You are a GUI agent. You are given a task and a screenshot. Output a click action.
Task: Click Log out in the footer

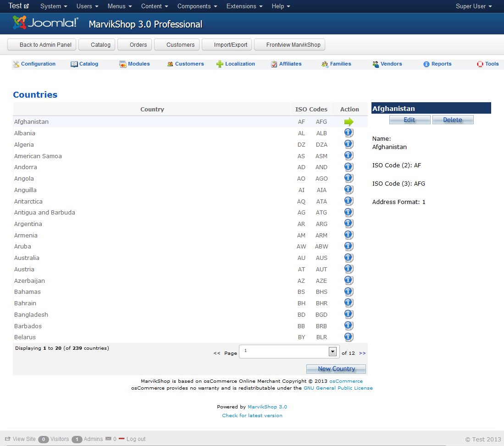click(x=133, y=439)
